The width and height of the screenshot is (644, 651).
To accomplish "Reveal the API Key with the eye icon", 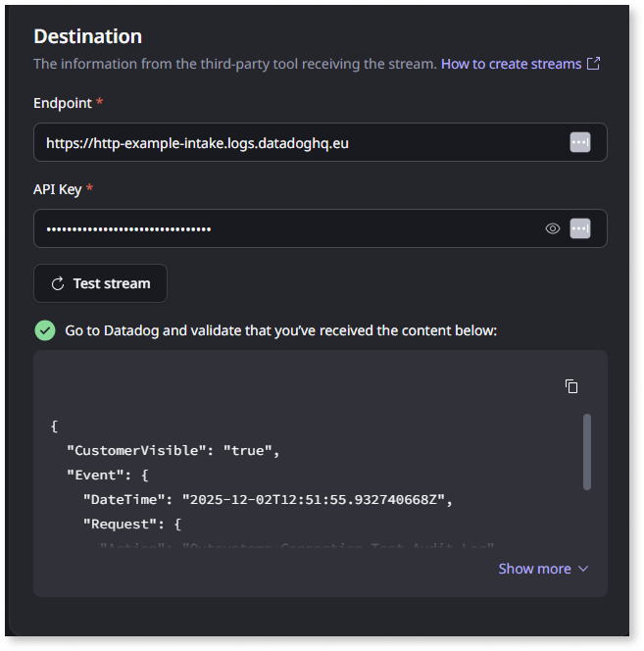I will pos(553,228).
